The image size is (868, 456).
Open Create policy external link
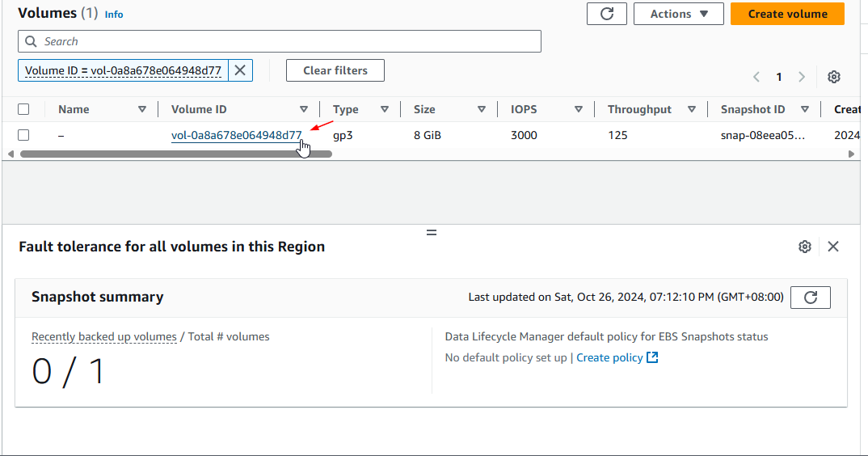[617, 357]
